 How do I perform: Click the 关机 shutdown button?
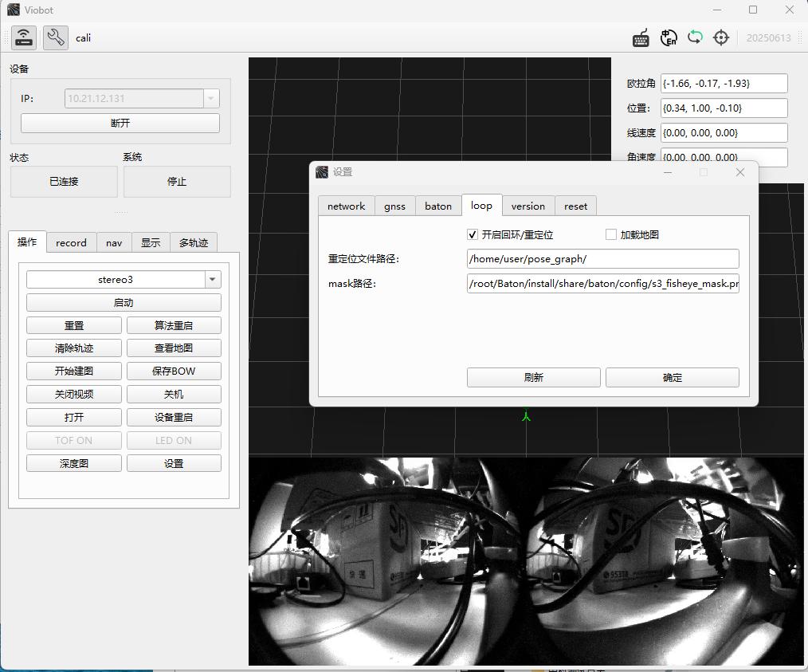[174, 395]
